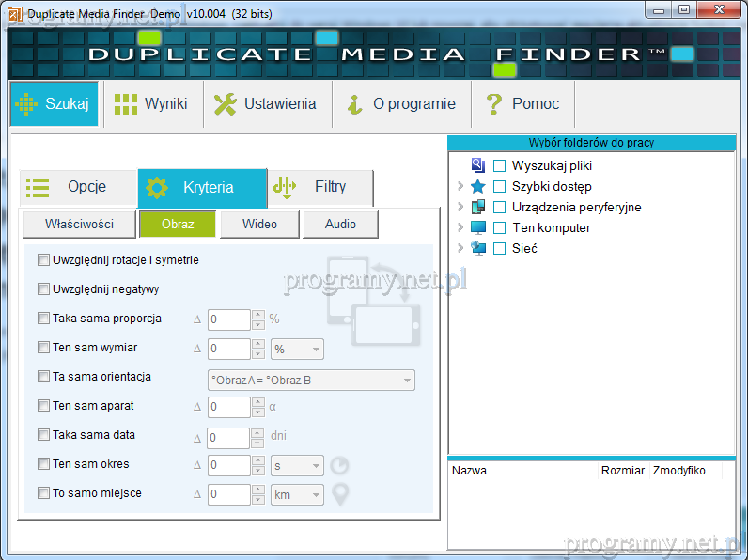Click the Szybki dostęp star icon
Image resolution: width=748 pixels, height=560 pixels.
pyautogui.click(x=478, y=186)
